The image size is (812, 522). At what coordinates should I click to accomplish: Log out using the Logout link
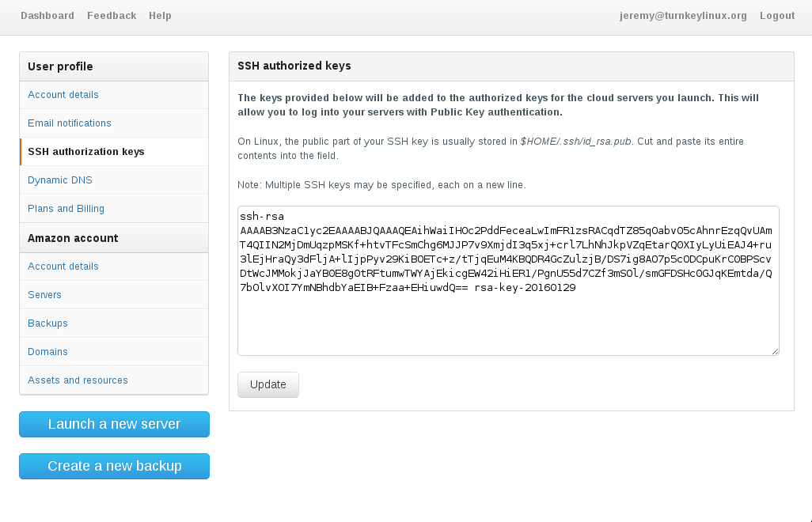pos(777,16)
